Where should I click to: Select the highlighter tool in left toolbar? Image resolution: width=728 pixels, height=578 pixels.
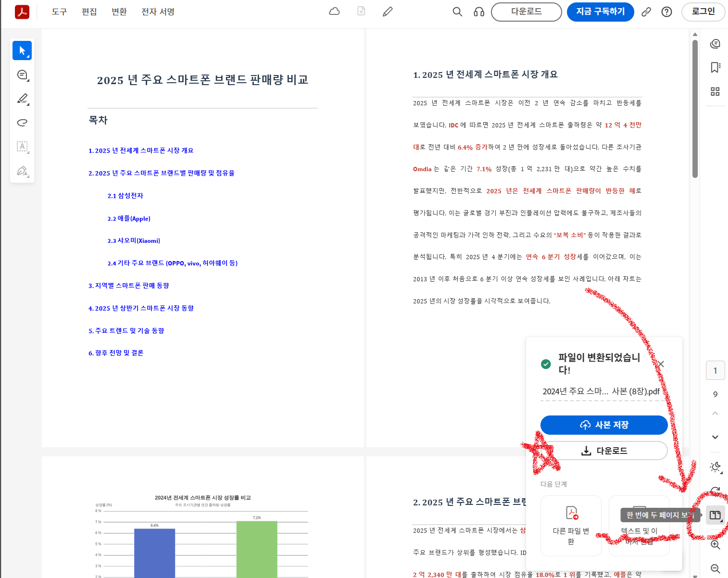[22, 99]
